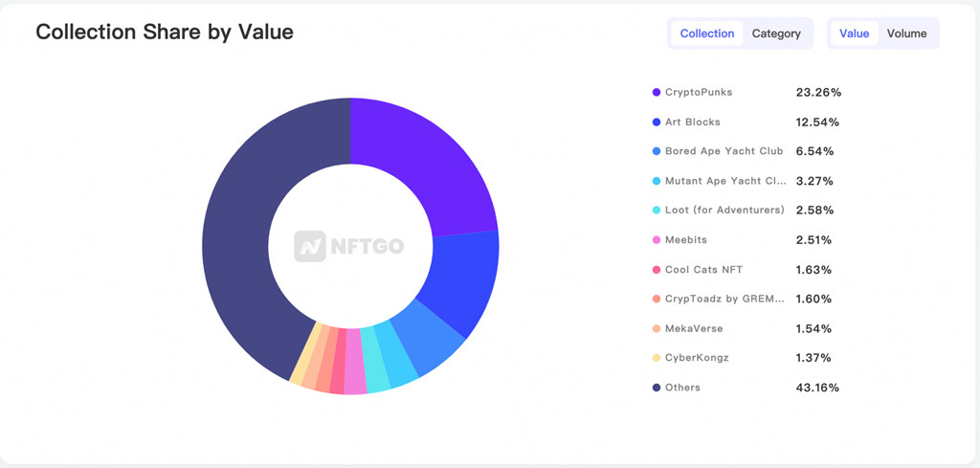
Task: Click the 6.54% share value
Action: coord(814,151)
